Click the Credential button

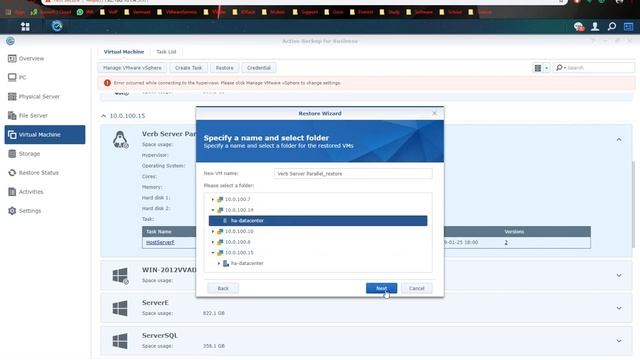[x=259, y=68]
